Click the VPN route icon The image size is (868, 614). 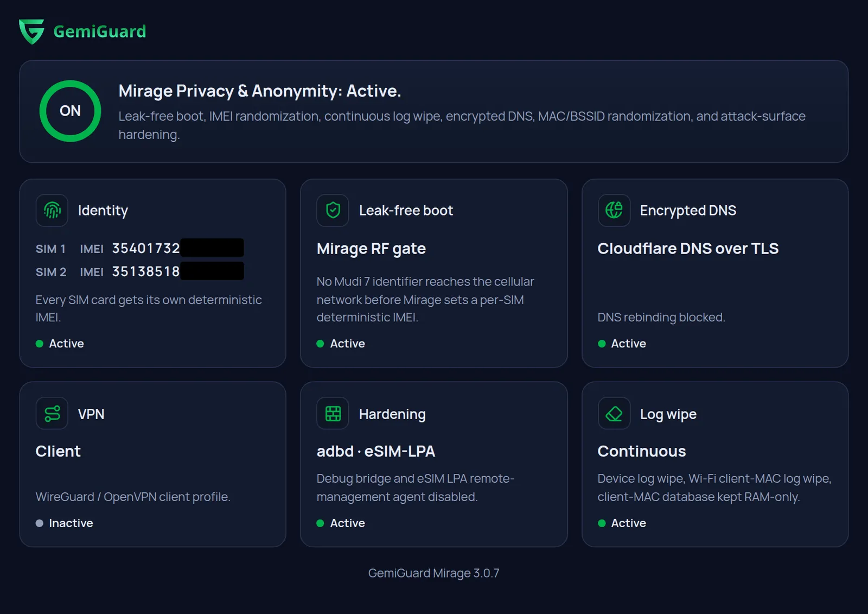pos(52,414)
